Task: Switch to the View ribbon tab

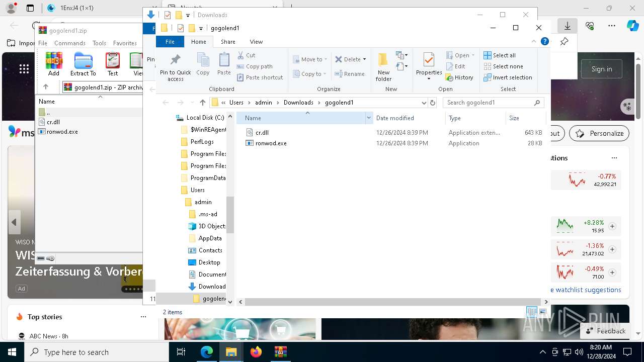Action: click(x=256, y=42)
